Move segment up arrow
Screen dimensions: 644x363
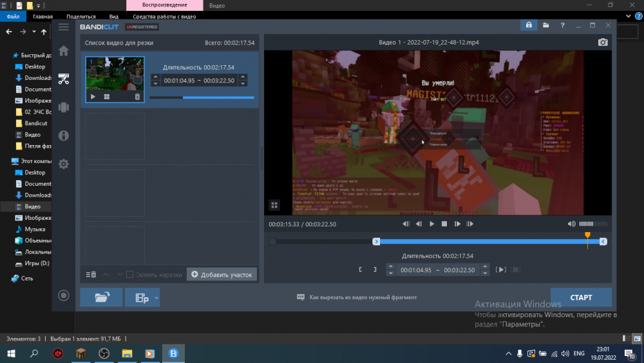point(106,275)
